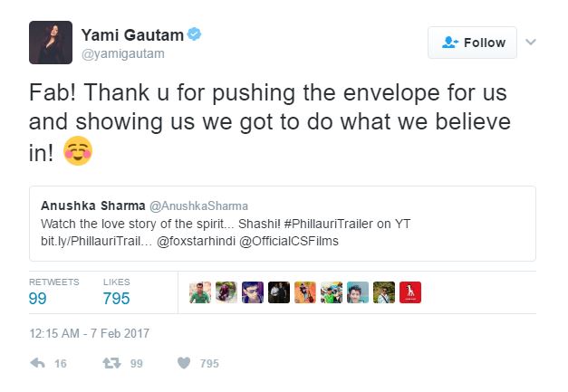Click the retweet icon

[x=111, y=364]
